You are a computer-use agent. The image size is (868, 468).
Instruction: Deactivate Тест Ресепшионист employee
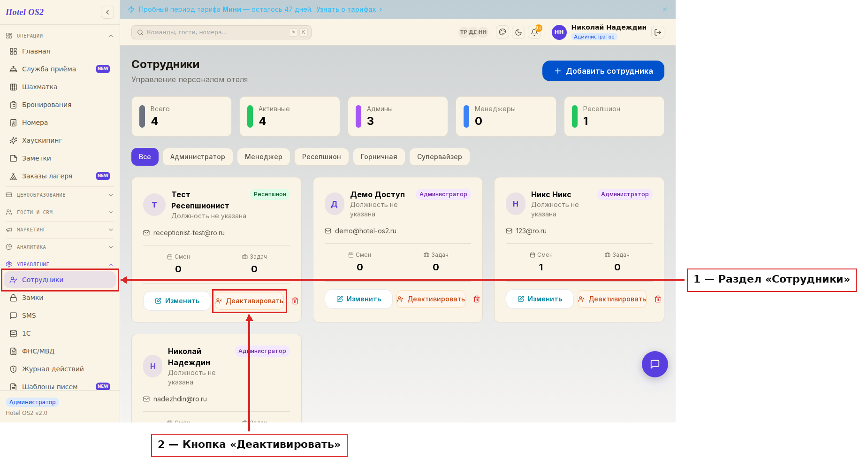coord(250,301)
